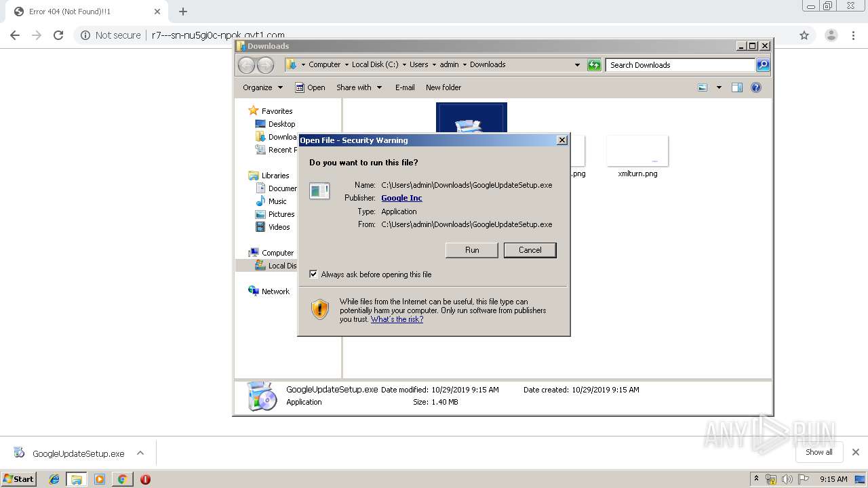Close the Security Warning dialog
The image size is (868, 488).
[561, 140]
